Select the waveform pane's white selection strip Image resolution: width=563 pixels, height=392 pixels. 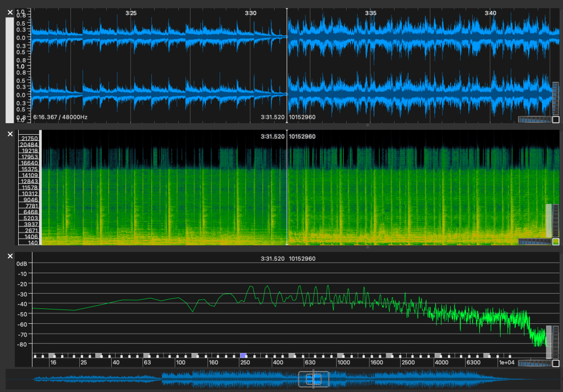9,70
